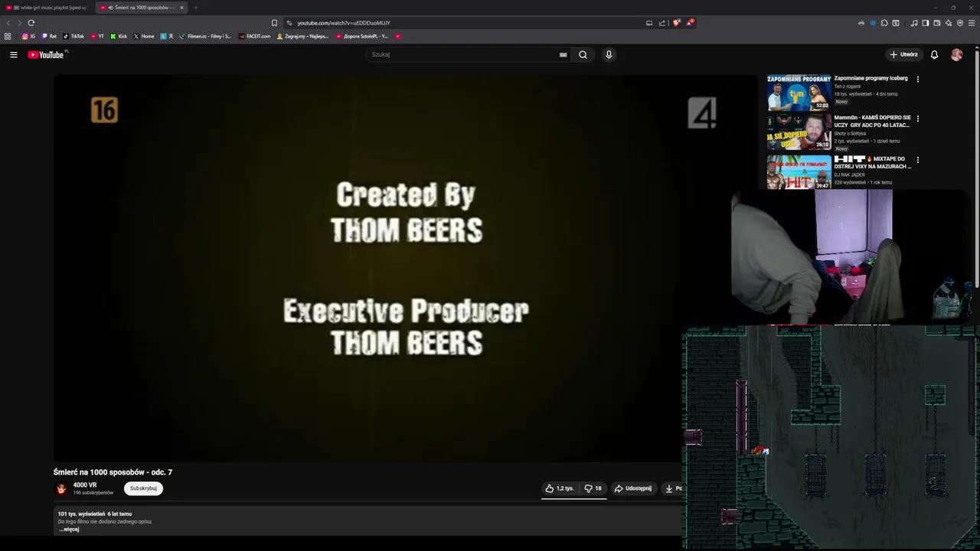980x551 pixels.
Task: Subscribe by clicking Subskrybuj
Action: [x=142, y=488]
